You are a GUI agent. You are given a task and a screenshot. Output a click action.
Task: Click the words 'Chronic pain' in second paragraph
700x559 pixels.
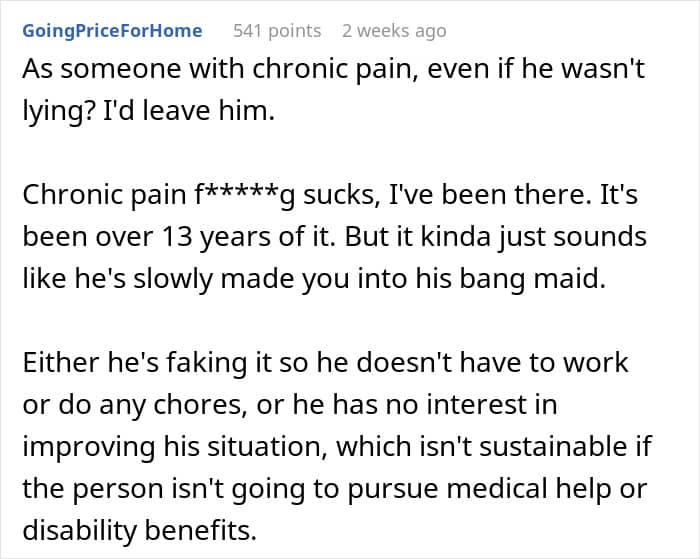click(104, 196)
